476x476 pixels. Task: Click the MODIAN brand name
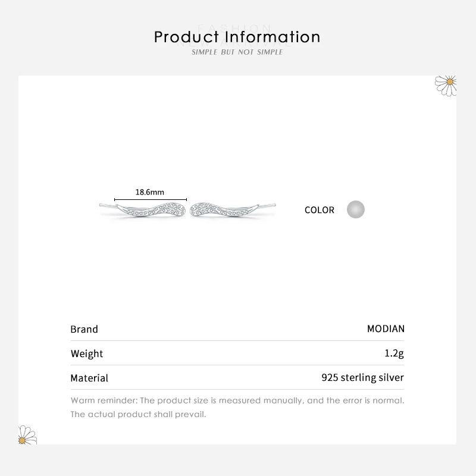386,329
